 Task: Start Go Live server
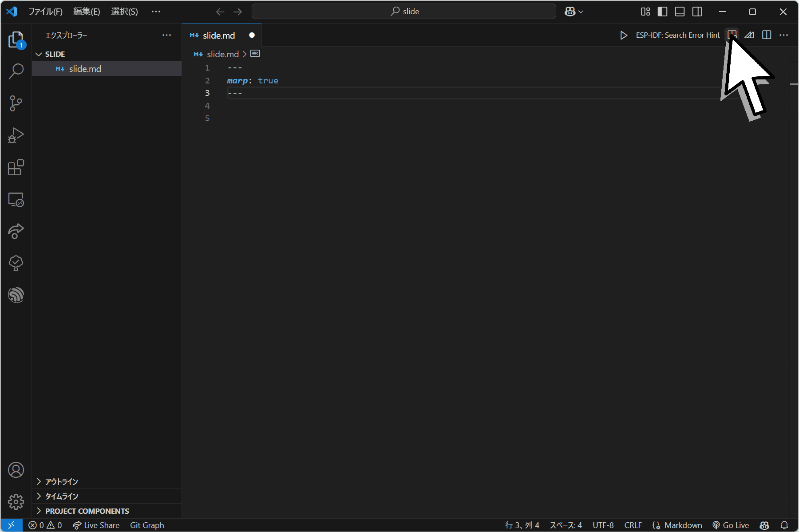[731, 525]
